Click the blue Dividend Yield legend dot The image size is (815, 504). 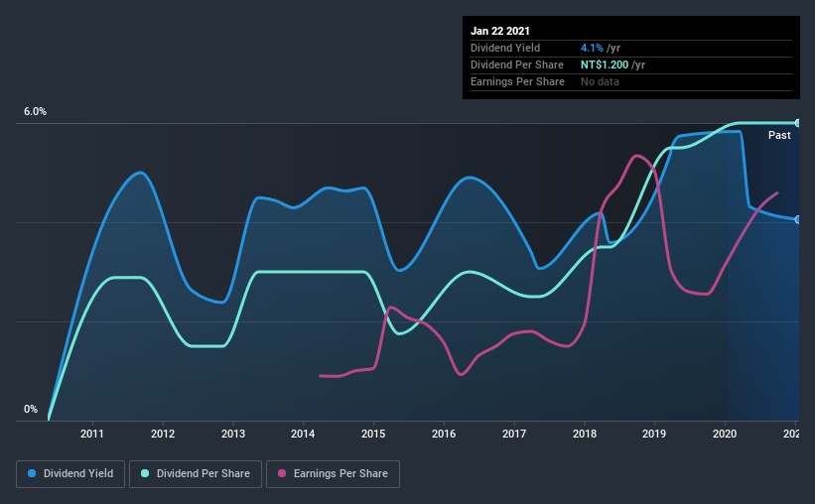pos(32,473)
